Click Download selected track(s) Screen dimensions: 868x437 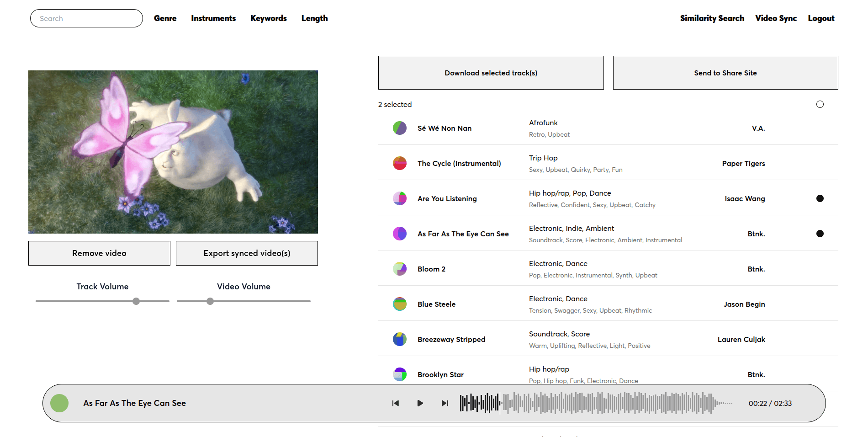[x=491, y=72]
